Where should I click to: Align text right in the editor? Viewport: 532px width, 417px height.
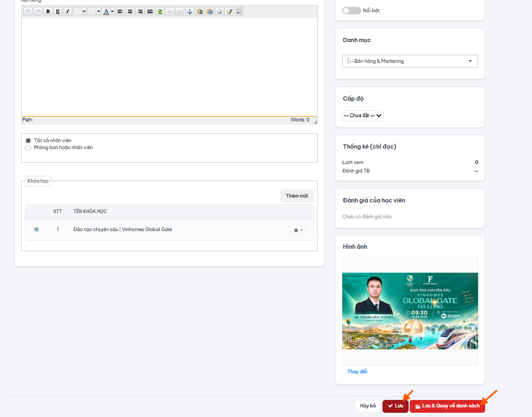pos(140,12)
